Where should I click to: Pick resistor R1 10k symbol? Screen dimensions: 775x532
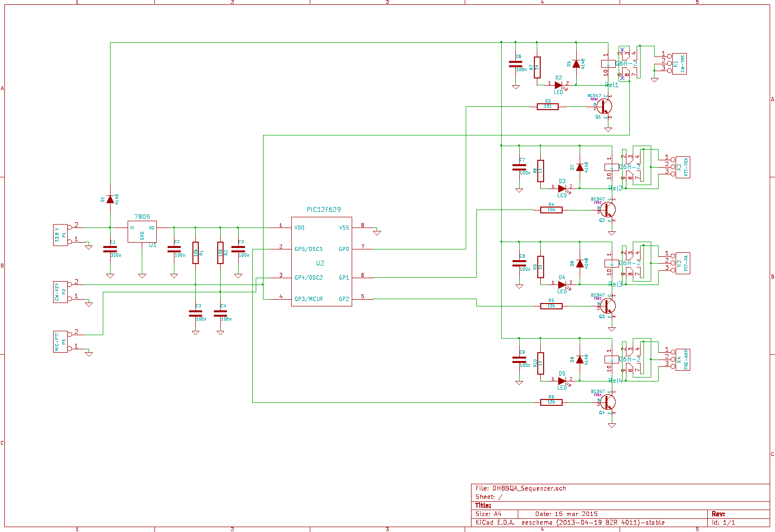coord(195,253)
